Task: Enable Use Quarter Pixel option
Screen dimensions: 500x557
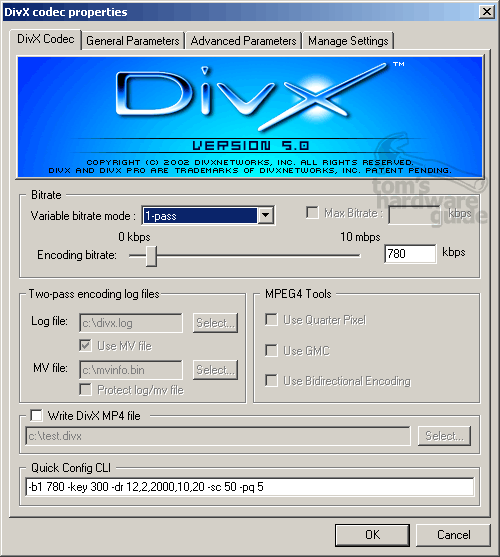Action: point(271,319)
